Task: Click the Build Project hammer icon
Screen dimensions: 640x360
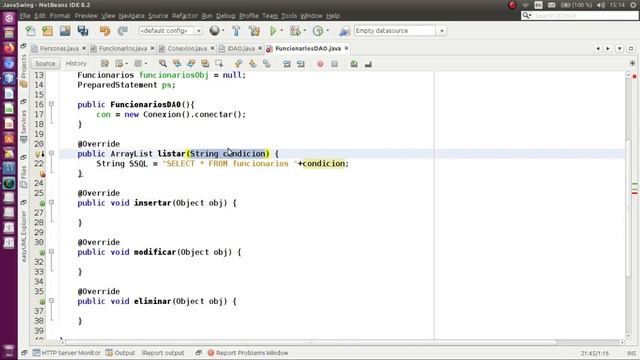Action: tap(236, 31)
